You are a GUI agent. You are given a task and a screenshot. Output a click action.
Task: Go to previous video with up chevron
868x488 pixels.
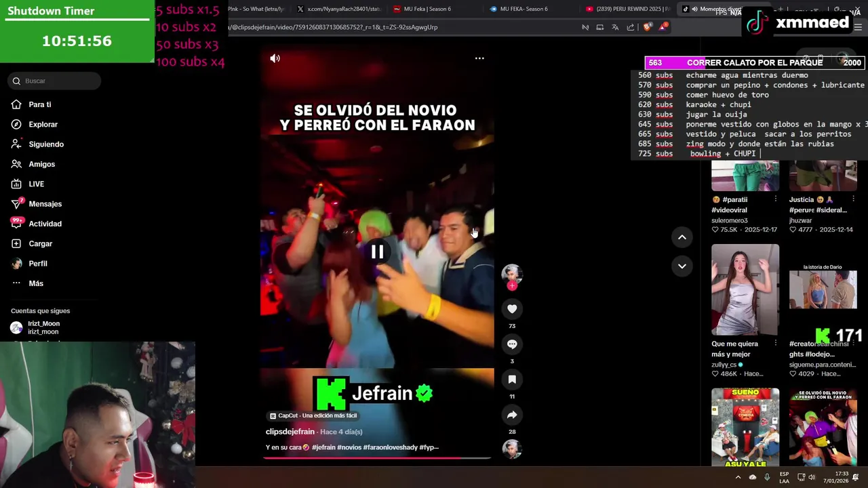click(682, 237)
